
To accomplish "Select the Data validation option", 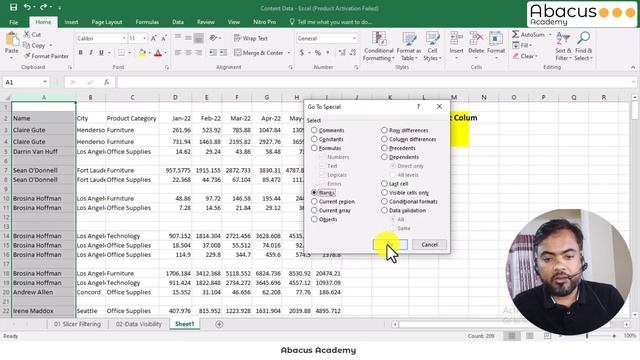I will (x=384, y=211).
